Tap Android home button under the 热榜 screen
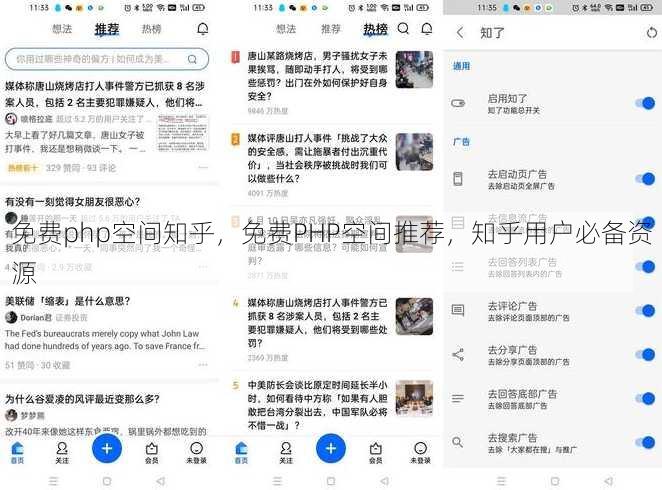662x490 pixels. point(331,481)
